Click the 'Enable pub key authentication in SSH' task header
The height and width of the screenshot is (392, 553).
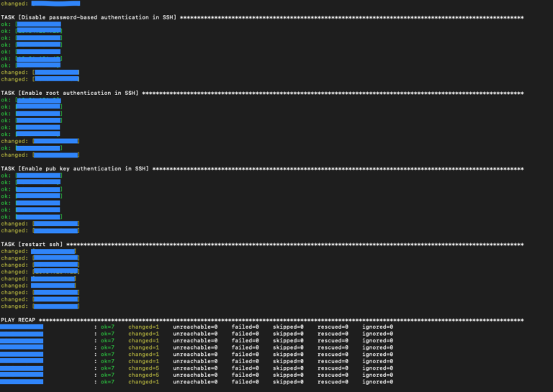tap(75, 169)
